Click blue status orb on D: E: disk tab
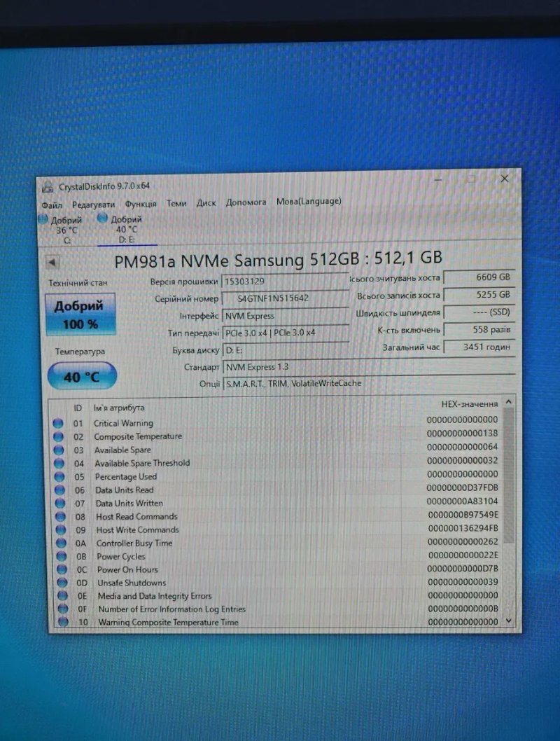Screen dimensions: 560x741 coord(102,218)
